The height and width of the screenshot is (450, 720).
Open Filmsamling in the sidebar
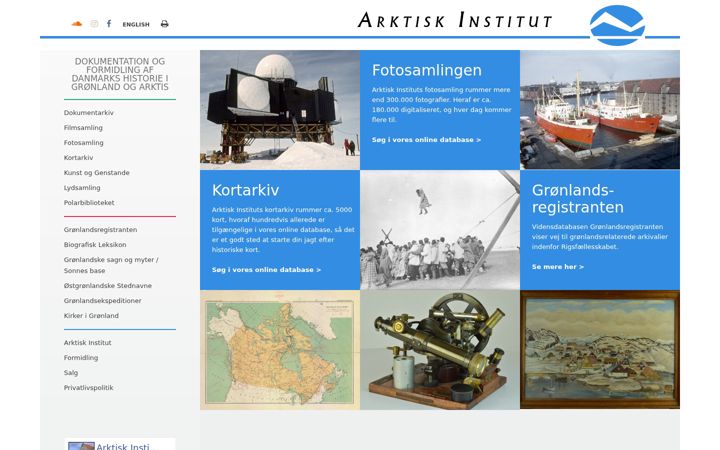tap(83, 128)
